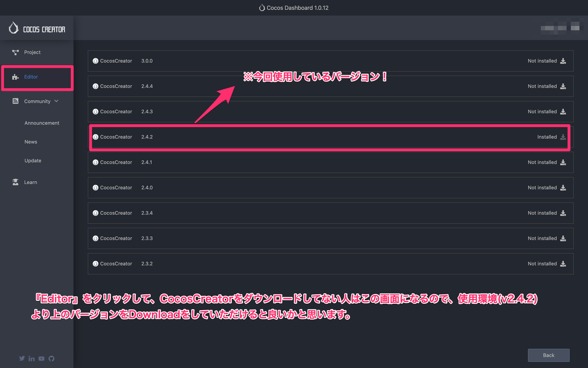Open the GitHub icon at bottom left
The width and height of the screenshot is (588, 368).
tap(51, 358)
